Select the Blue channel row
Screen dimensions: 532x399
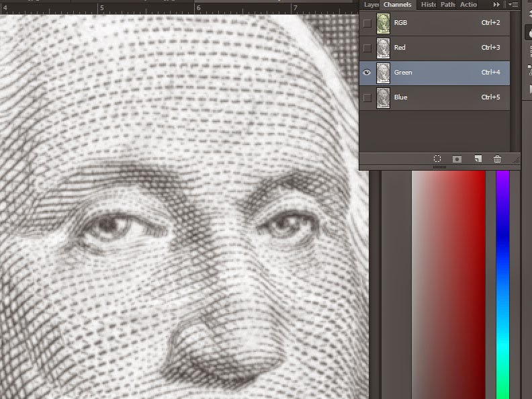435,97
